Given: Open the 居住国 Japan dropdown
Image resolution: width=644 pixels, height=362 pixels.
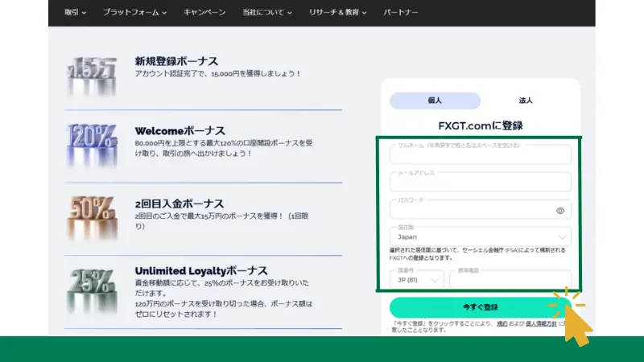Looking at the screenshot, I should pyautogui.click(x=480, y=237).
